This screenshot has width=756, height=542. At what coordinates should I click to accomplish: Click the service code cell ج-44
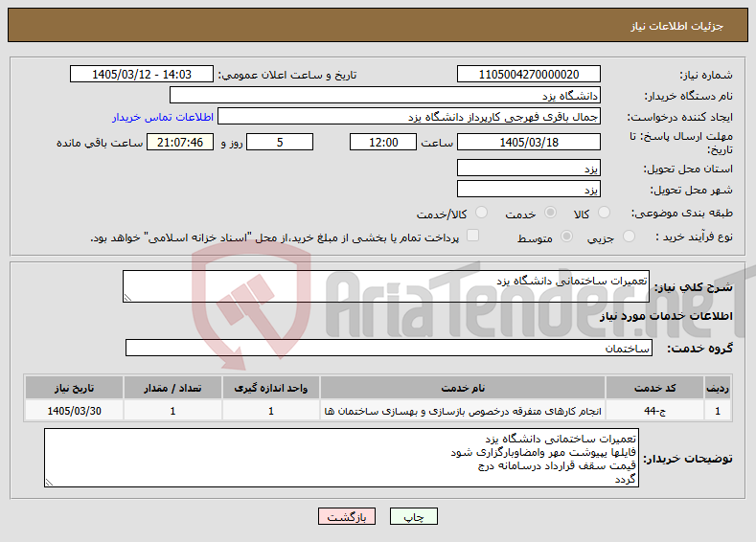tap(654, 411)
